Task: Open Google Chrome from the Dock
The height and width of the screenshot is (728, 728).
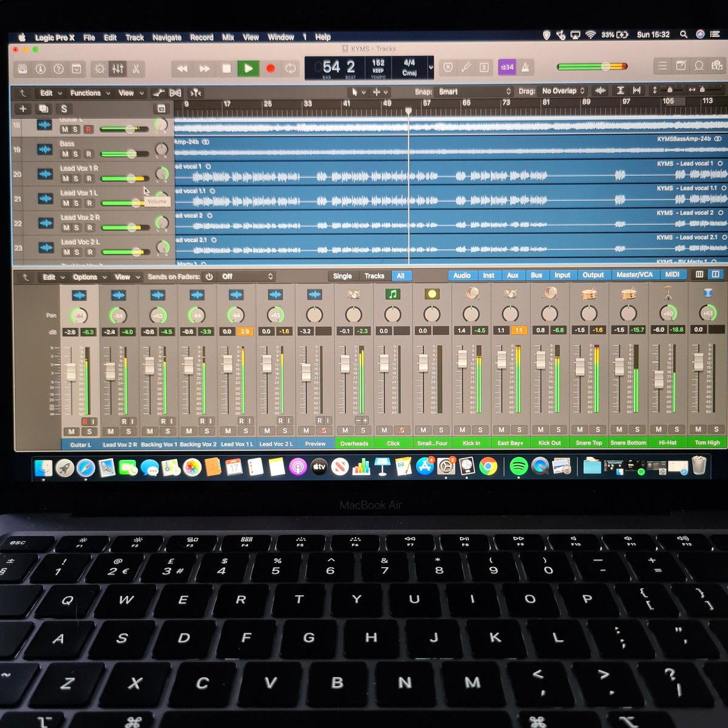Action: [x=488, y=466]
